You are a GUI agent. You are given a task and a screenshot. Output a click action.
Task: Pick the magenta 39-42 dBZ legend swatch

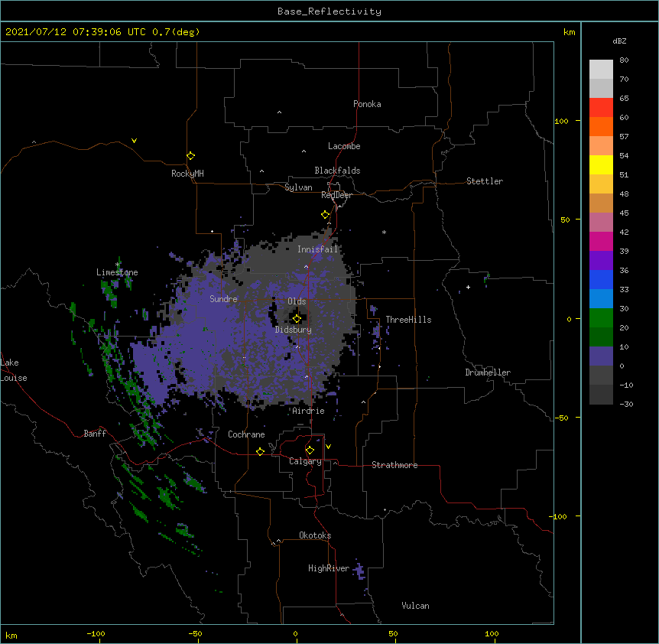click(601, 241)
